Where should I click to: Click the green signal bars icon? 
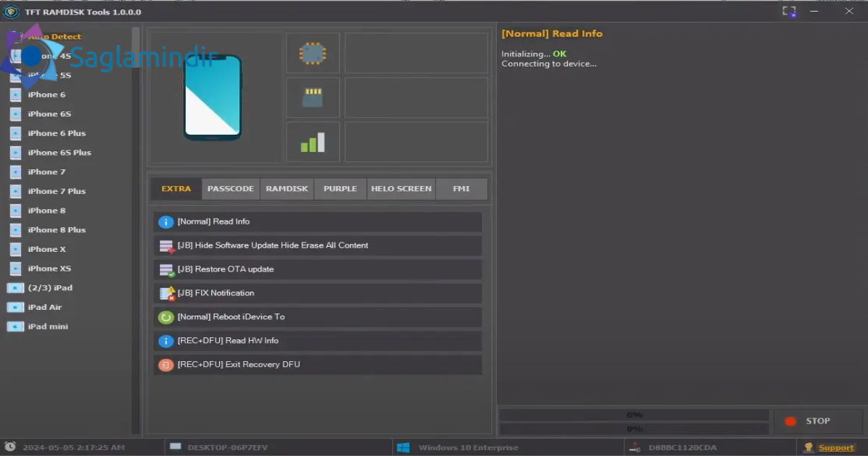coord(312,142)
